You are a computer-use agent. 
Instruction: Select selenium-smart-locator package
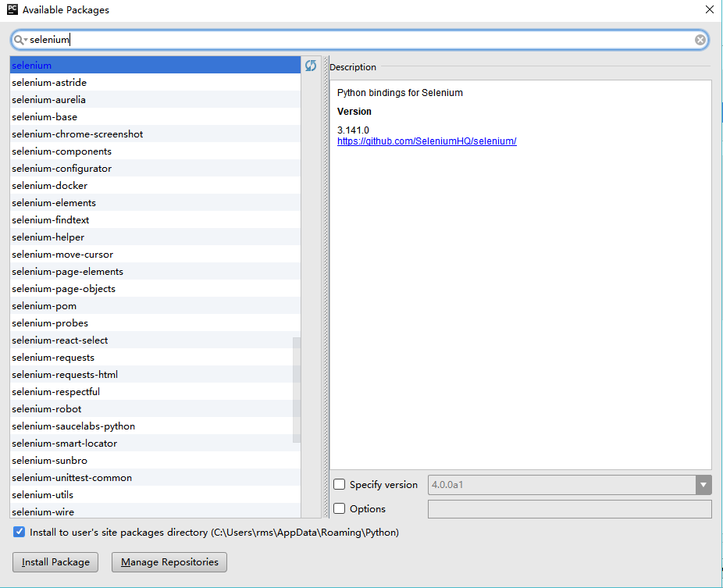click(155, 444)
